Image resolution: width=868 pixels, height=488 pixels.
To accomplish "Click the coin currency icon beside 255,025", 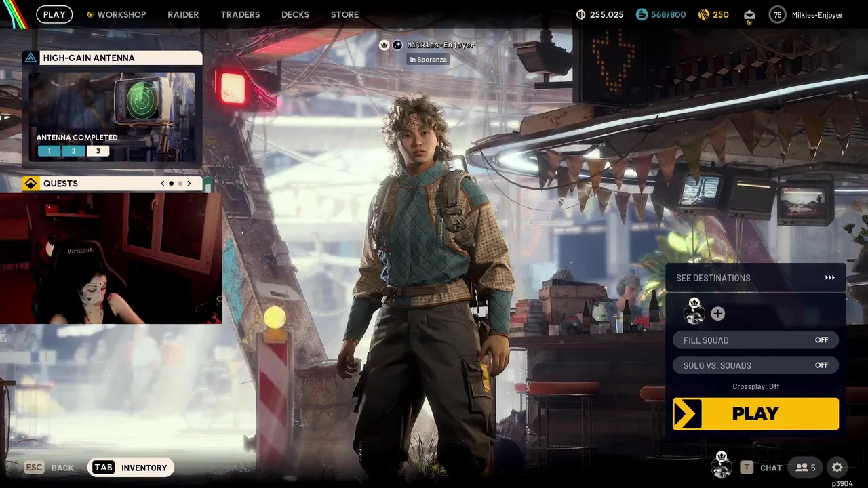I will pos(580,14).
